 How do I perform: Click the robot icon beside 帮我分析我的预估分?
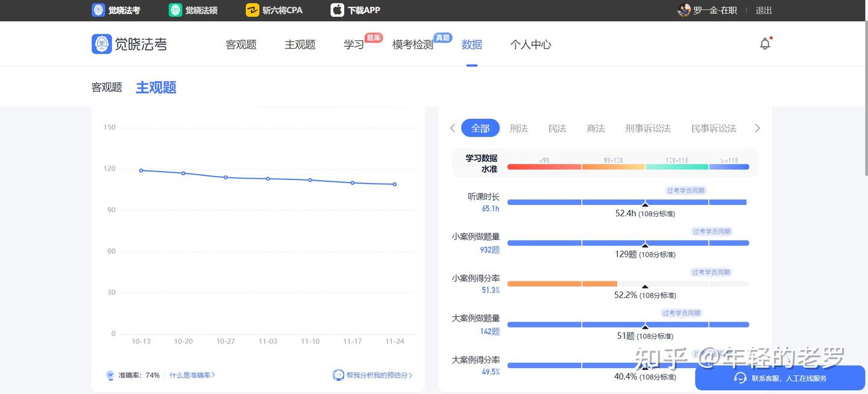pos(338,375)
